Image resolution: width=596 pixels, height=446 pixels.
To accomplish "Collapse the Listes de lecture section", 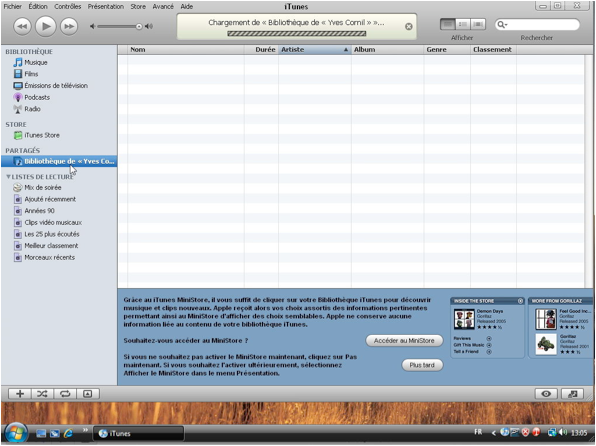I will [8, 177].
